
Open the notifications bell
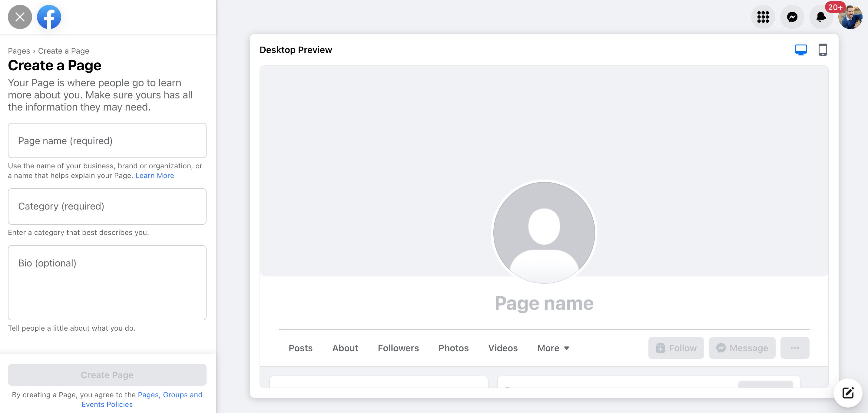coord(821,17)
